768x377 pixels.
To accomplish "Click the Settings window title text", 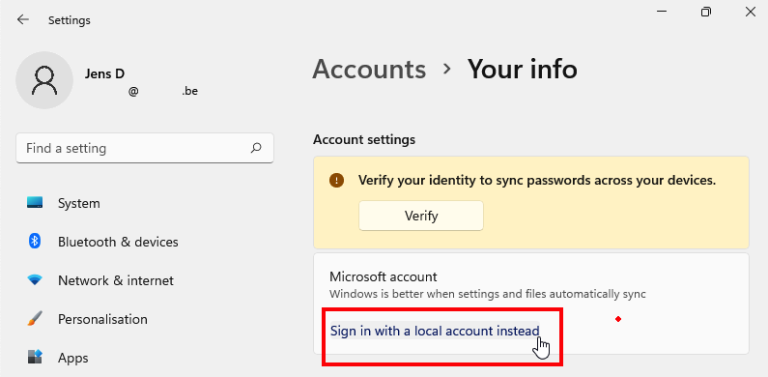I will point(69,20).
